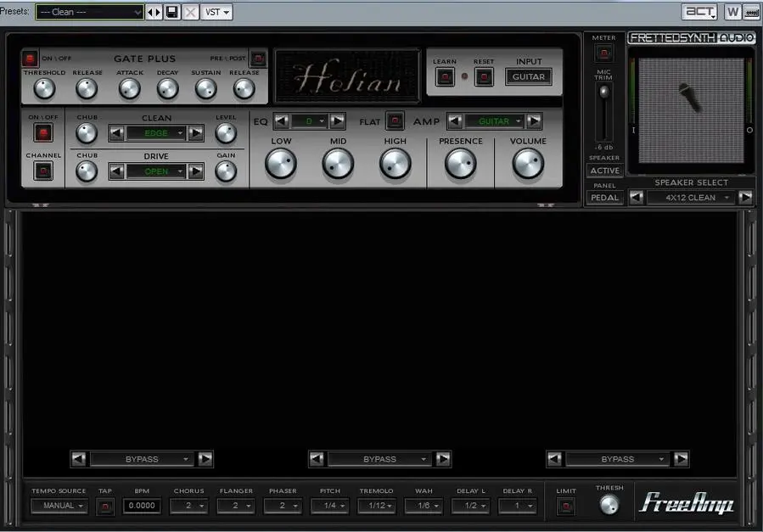Select next Clean channel type arrow
The image size is (763, 532).
195,132
